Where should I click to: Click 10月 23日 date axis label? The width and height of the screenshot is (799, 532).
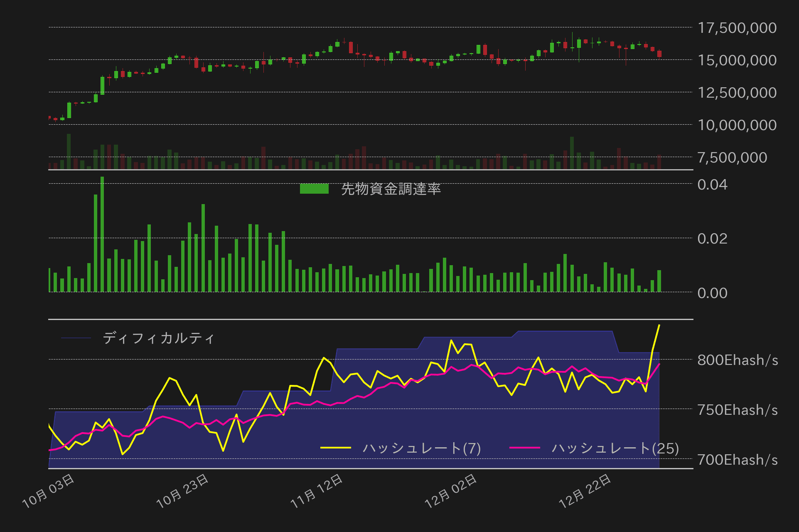point(182,492)
